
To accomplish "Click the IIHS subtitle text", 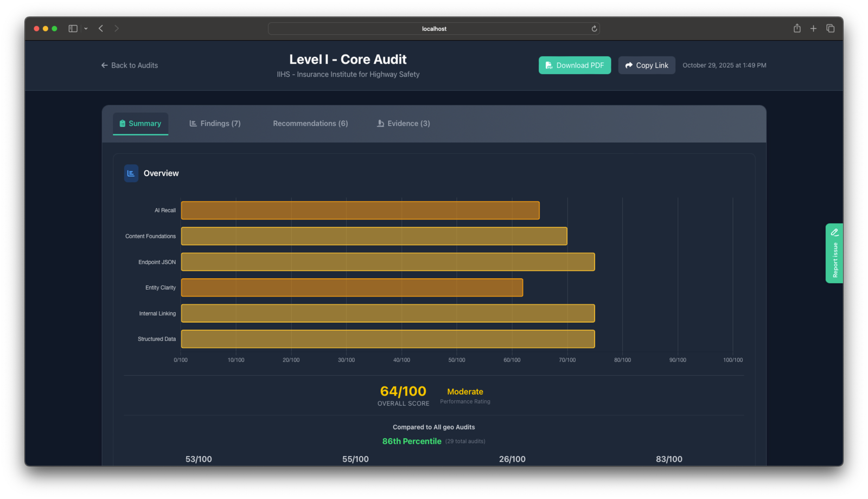I will [x=348, y=74].
